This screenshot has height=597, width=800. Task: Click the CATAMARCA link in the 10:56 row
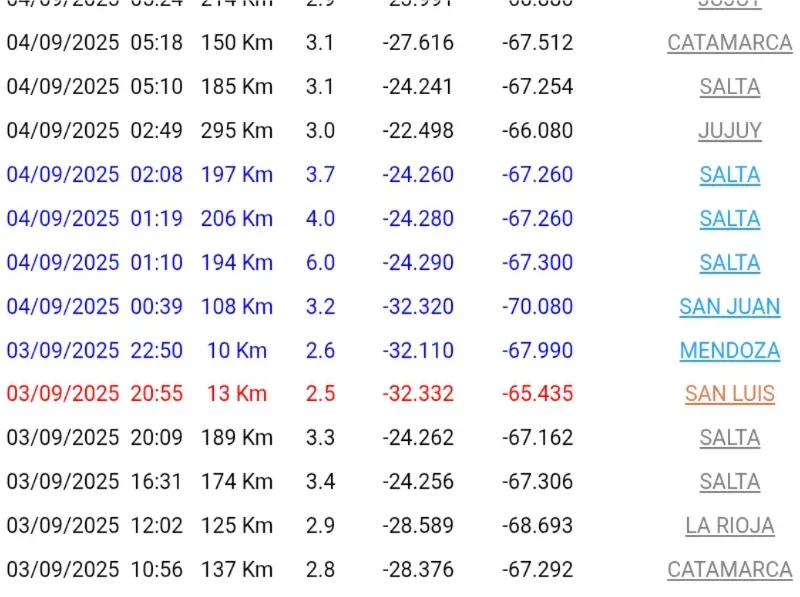(729, 570)
